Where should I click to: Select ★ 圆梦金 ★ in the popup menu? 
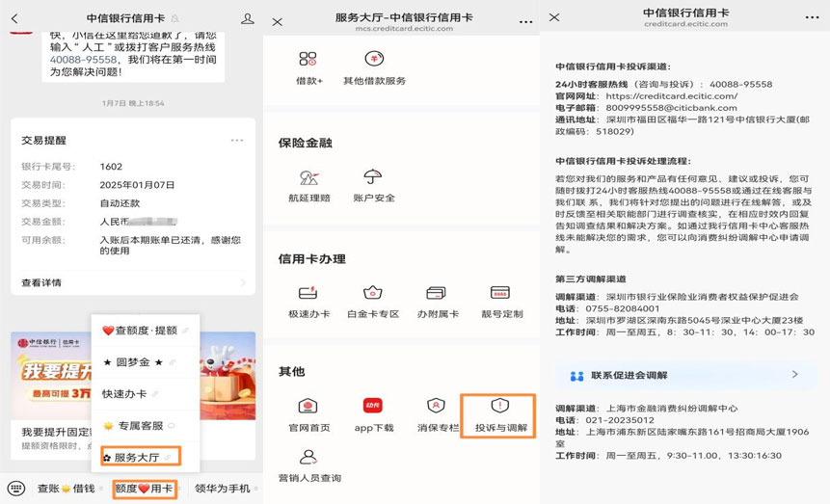click(146, 362)
